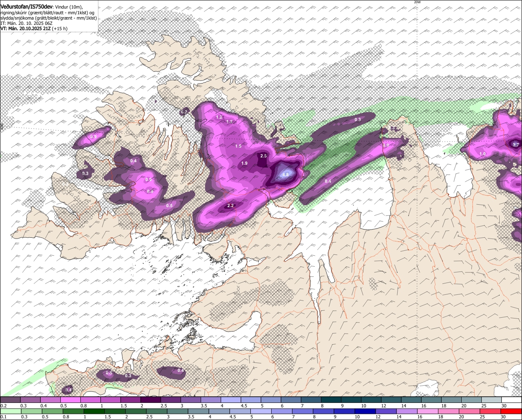Click the red bottom legend swatch above 30
Viewport: 522px width, 420px height.
point(511,411)
